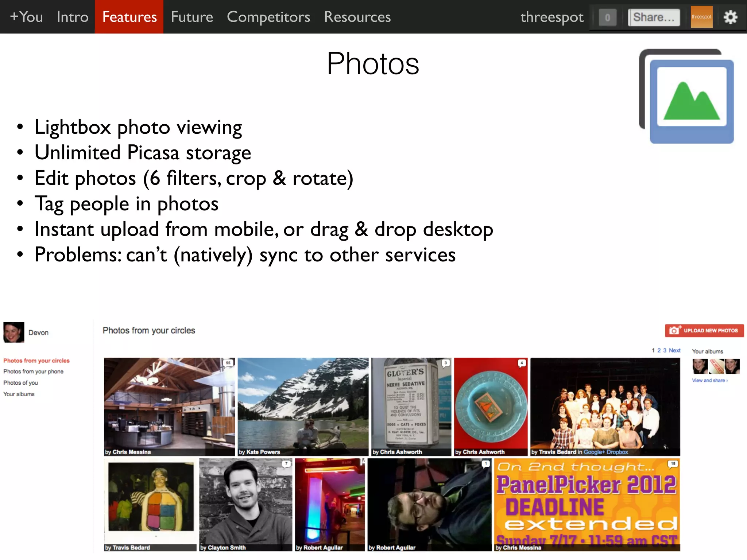The height and width of the screenshot is (560, 747).
Task: Click the 'Lightbox photo viewing' bullet
Action: pyautogui.click(x=138, y=127)
